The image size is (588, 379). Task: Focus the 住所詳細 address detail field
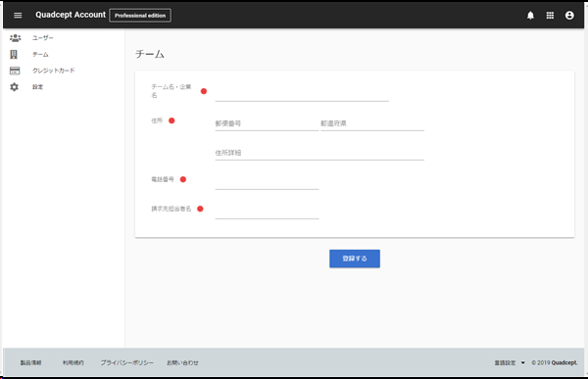click(319, 153)
